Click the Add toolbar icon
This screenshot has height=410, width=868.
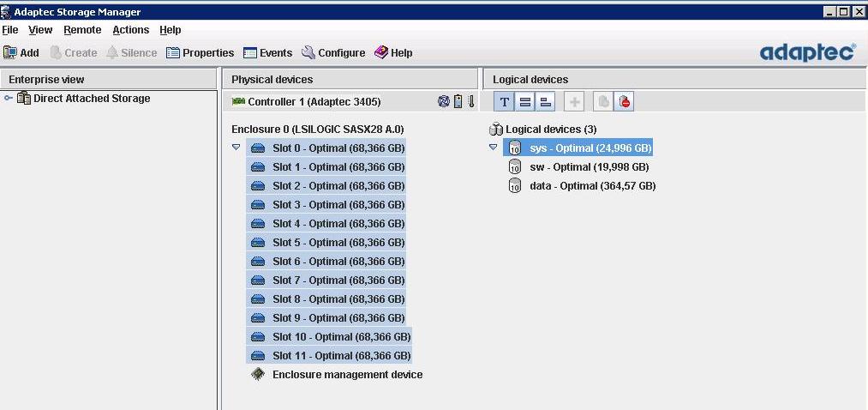pyautogui.click(x=11, y=52)
